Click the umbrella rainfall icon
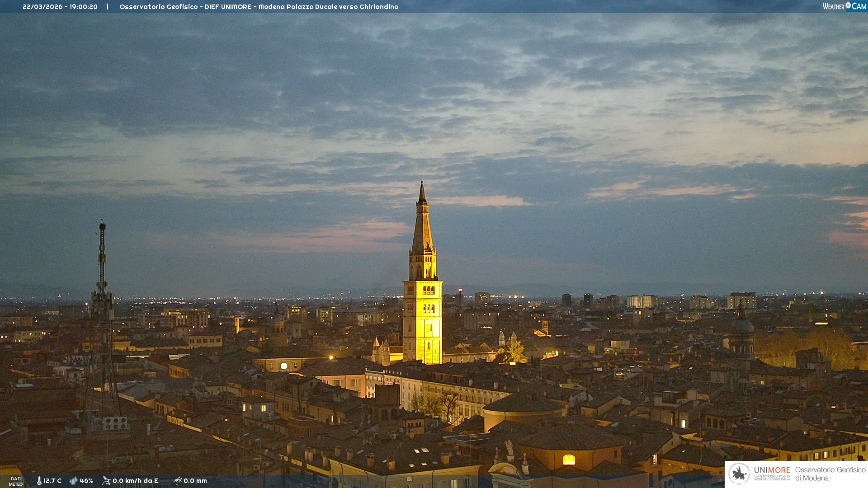868x488 pixels. (178, 481)
